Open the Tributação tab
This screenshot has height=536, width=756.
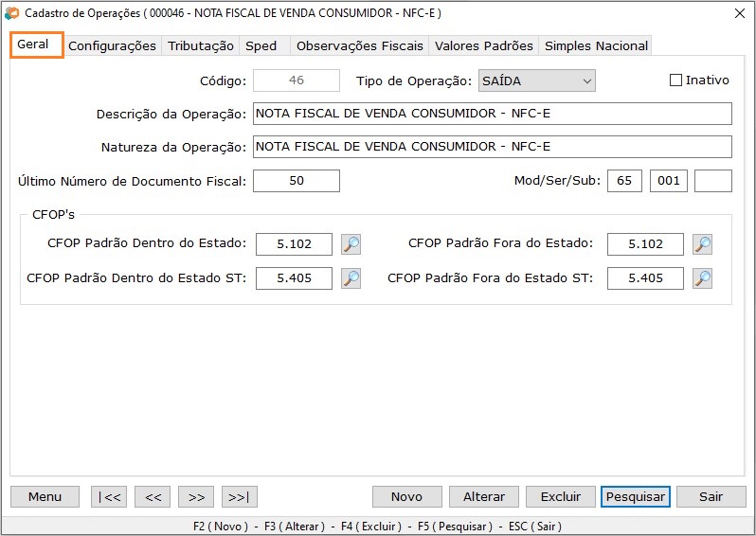(x=201, y=45)
